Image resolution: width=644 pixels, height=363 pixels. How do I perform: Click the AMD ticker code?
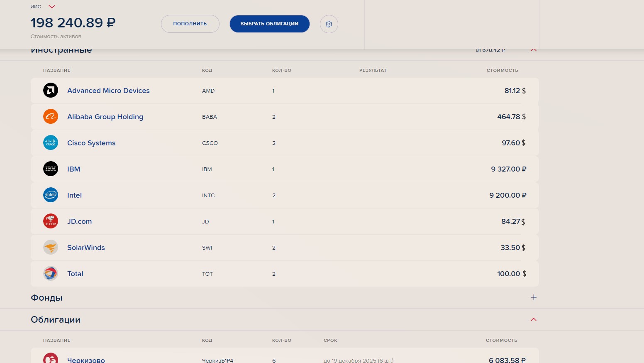point(208,91)
